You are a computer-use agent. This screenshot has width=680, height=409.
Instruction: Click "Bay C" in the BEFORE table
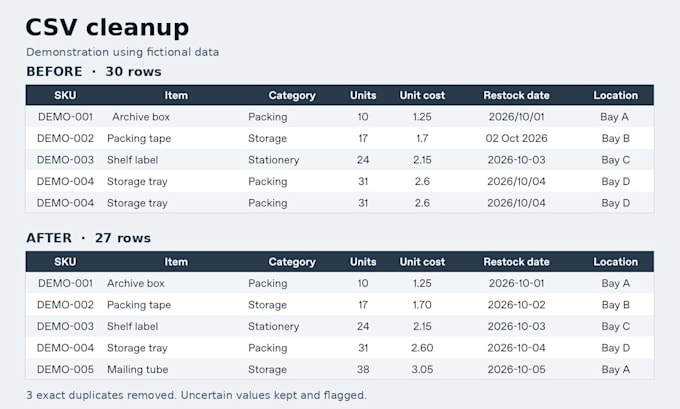coord(615,160)
